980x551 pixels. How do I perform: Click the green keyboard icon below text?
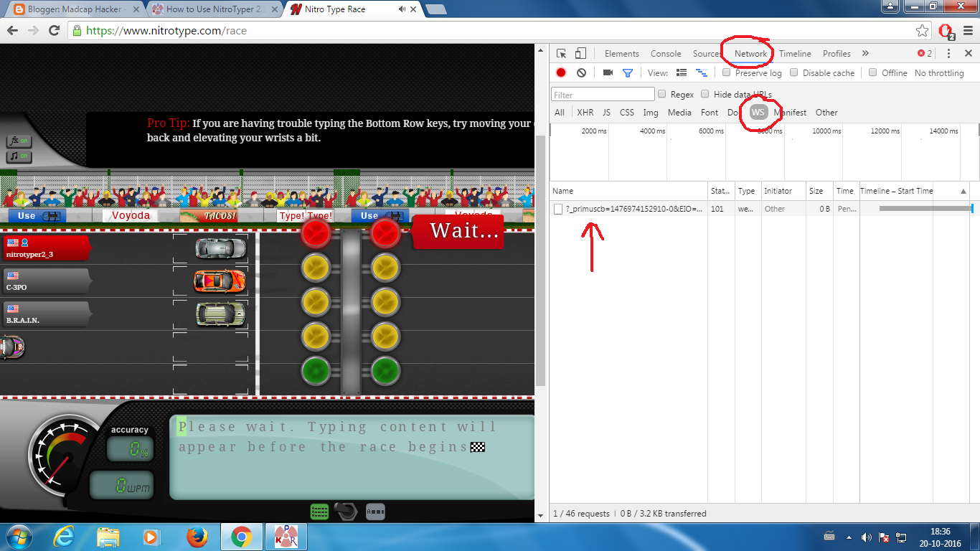tap(319, 512)
